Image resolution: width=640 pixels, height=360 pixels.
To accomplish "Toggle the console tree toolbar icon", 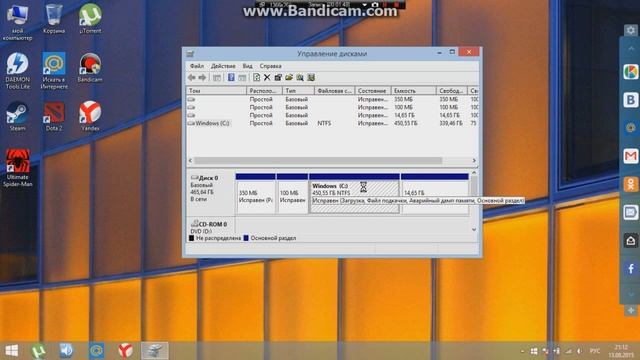I will [x=217, y=78].
